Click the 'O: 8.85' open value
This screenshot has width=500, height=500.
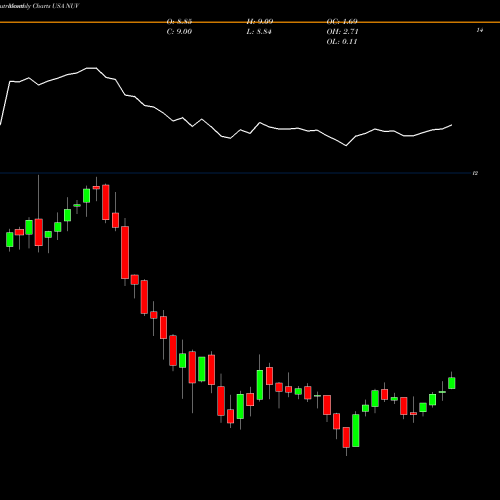click(179, 22)
